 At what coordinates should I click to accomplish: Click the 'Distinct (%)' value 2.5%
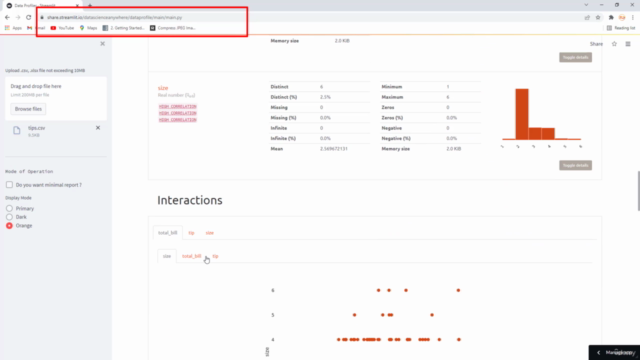(325, 97)
